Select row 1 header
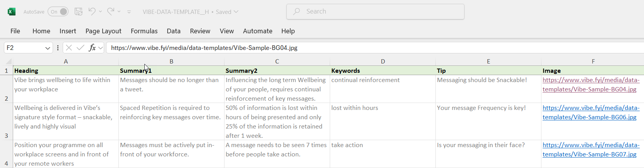The width and height of the screenshot is (644, 168). [6, 70]
